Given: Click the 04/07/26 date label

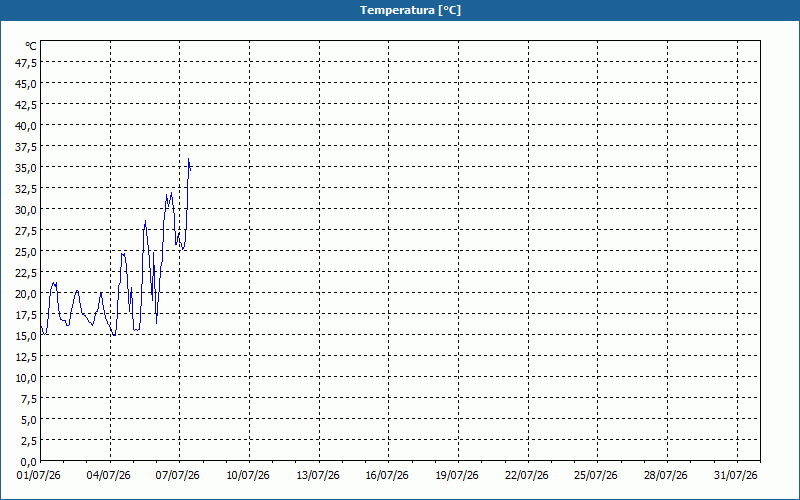Looking at the screenshot, I should pos(109,476).
